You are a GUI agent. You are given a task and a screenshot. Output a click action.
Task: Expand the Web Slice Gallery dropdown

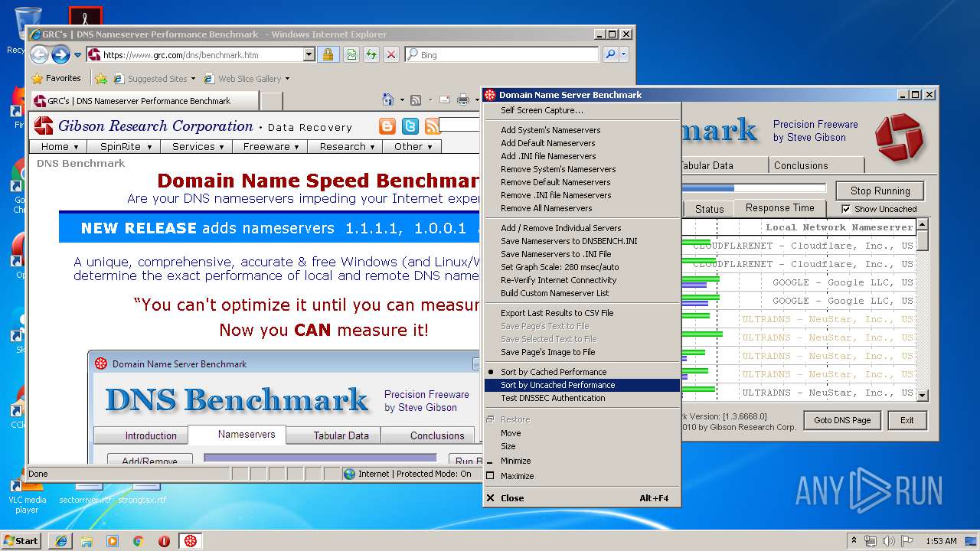pyautogui.click(x=287, y=78)
